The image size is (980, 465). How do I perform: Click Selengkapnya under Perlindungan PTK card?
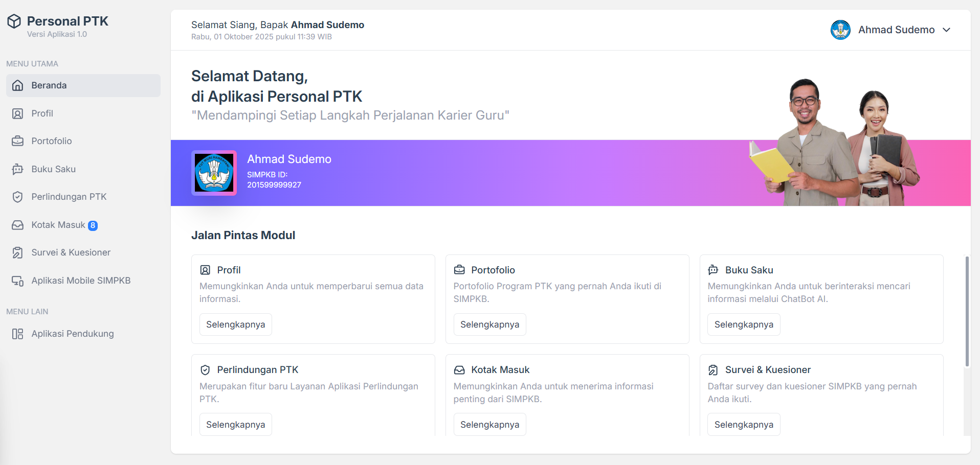(x=235, y=425)
